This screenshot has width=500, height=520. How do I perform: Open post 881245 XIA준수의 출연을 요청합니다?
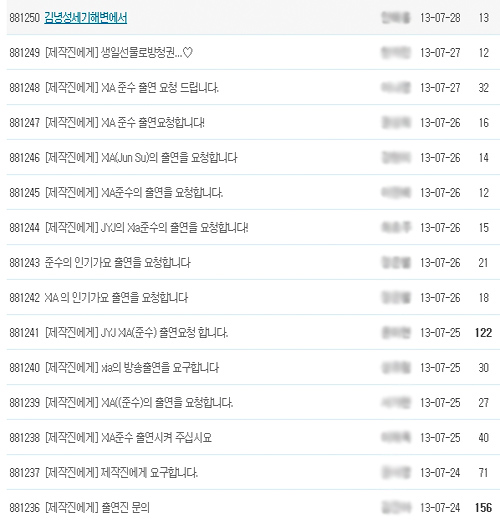134,193
